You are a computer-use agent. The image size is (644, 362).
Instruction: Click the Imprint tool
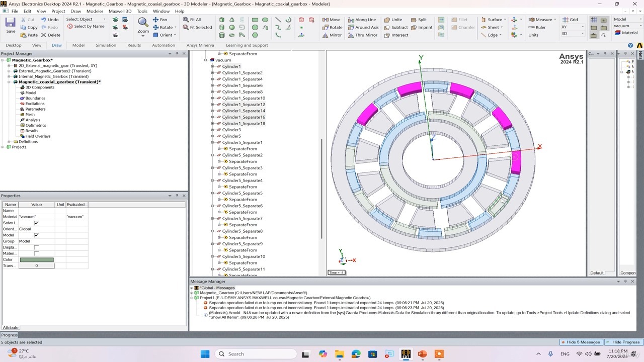coord(422,27)
